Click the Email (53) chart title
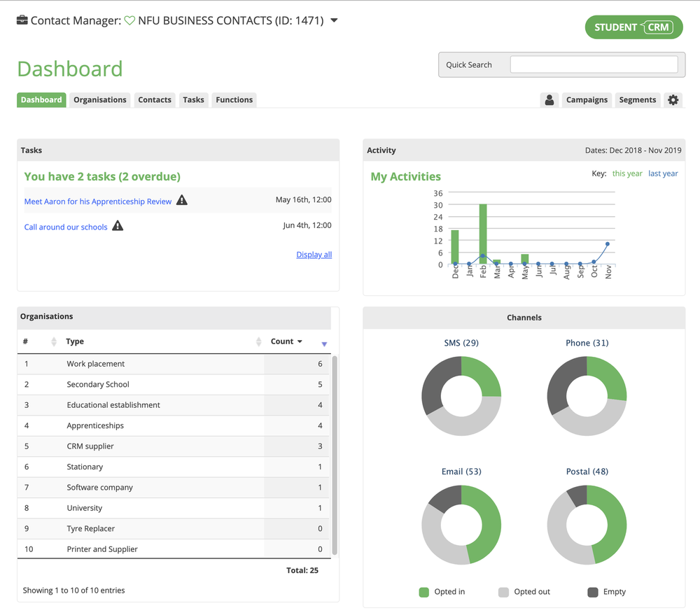Image resolution: width=700 pixels, height=615 pixels. 461,472
